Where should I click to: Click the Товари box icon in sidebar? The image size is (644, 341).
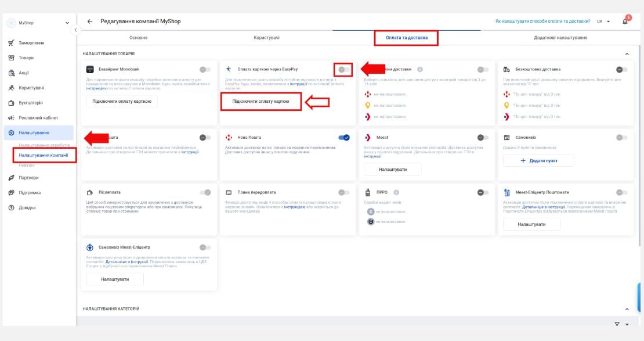[x=11, y=58]
